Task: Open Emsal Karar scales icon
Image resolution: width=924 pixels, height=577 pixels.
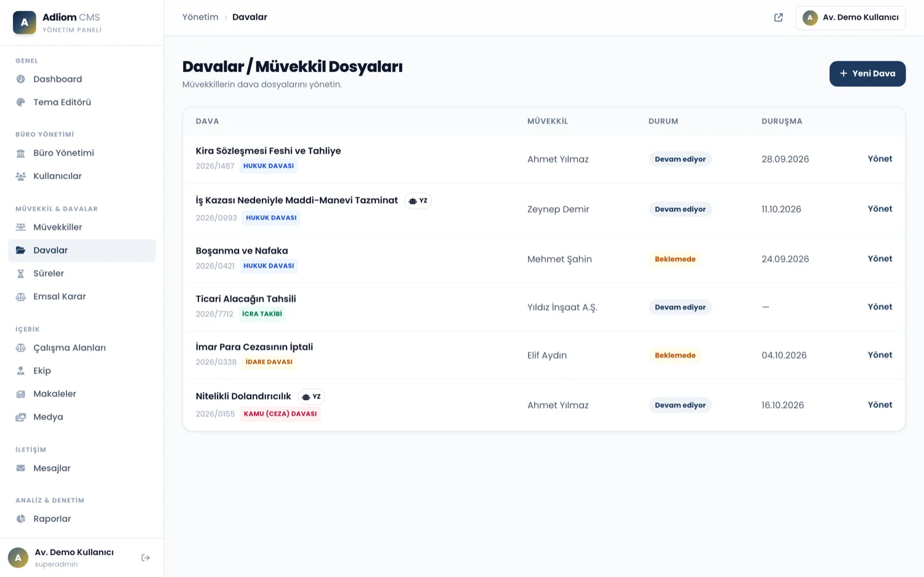Action: click(21, 296)
